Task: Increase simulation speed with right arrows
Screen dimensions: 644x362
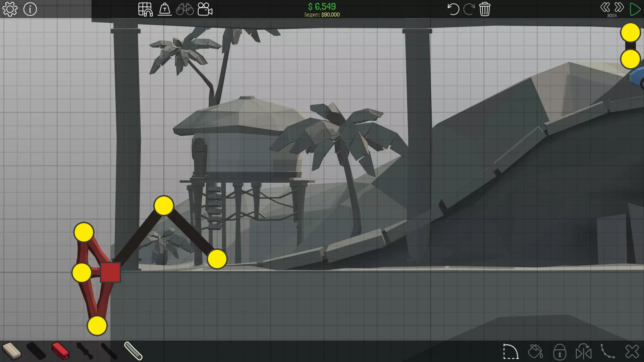Action: 619,7
